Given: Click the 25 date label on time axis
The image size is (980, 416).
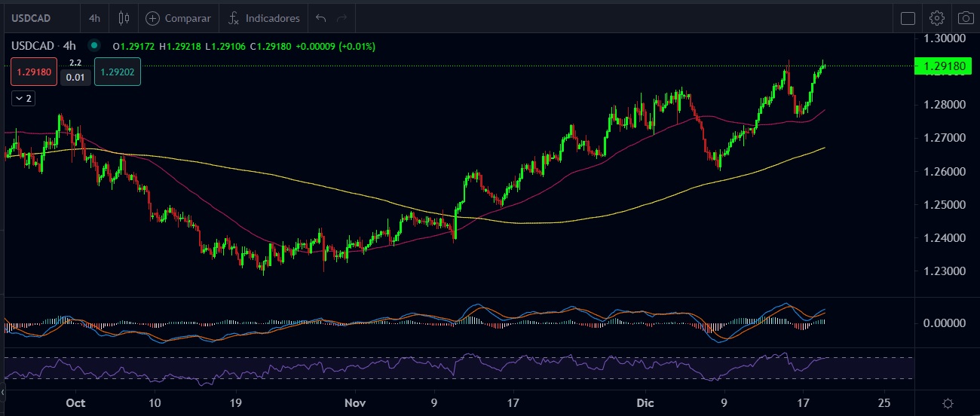Looking at the screenshot, I should click(884, 403).
